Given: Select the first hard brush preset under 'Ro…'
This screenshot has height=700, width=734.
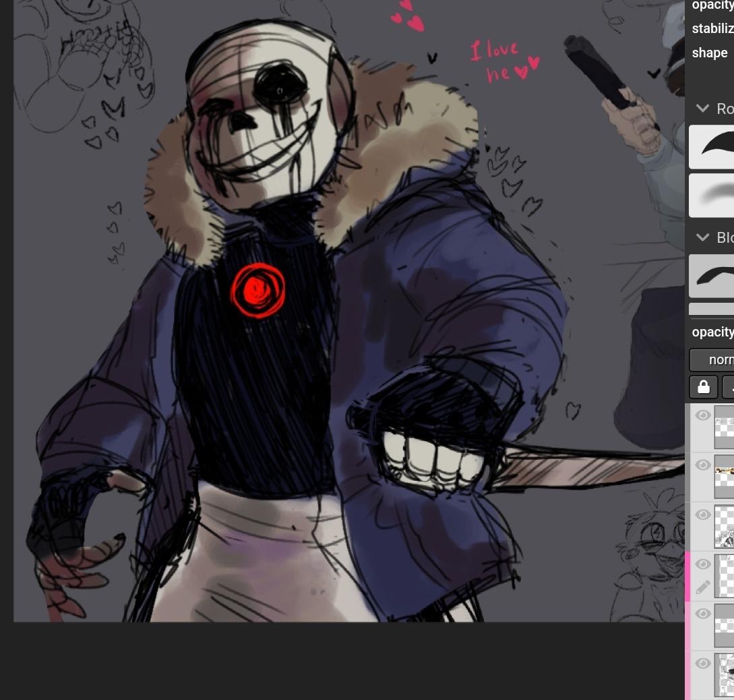Looking at the screenshot, I should [713, 146].
